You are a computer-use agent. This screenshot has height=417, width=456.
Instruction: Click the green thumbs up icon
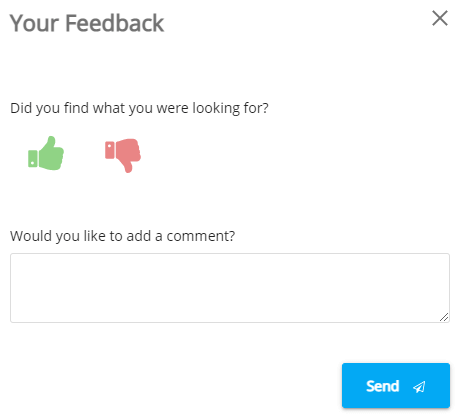pos(46,154)
